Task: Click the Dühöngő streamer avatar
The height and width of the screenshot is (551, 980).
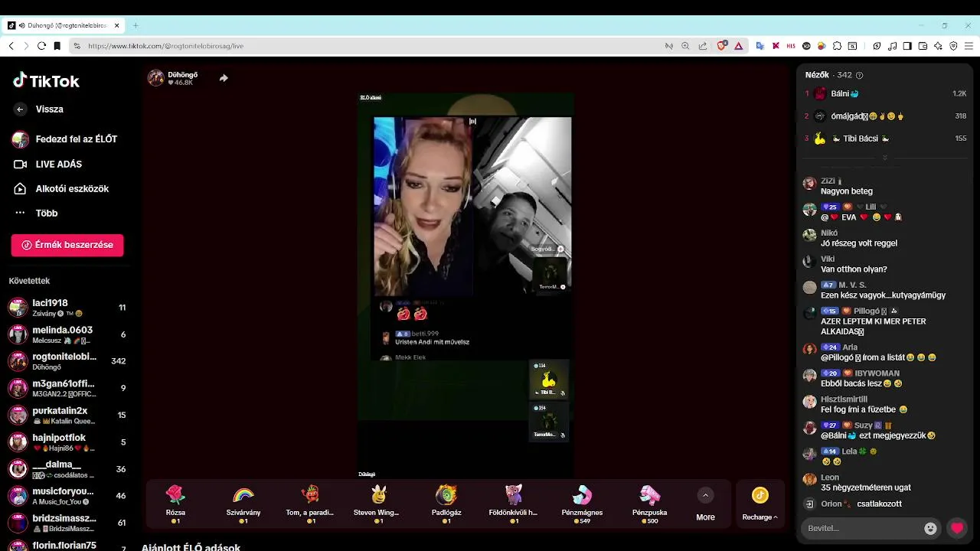Action: (x=155, y=78)
